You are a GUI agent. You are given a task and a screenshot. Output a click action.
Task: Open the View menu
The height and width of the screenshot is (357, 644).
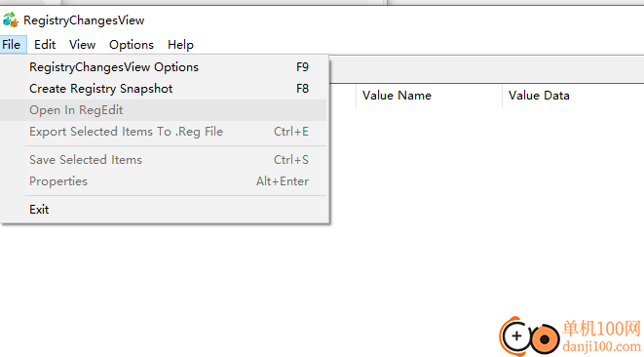tap(82, 45)
